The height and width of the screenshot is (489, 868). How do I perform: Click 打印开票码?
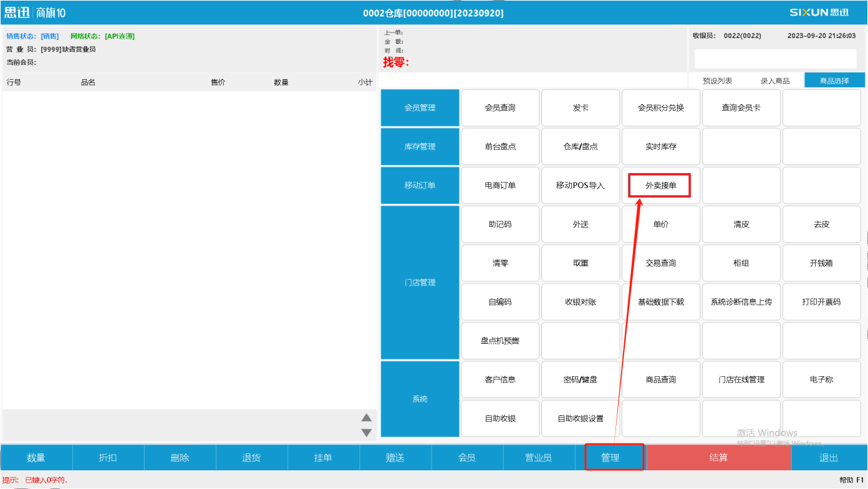(822, 301)
